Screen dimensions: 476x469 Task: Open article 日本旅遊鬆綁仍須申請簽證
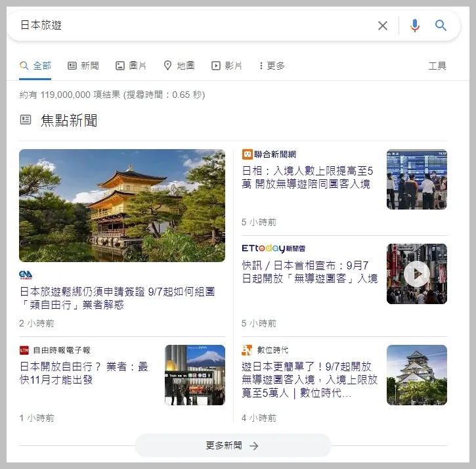click(x=117, y=298)
